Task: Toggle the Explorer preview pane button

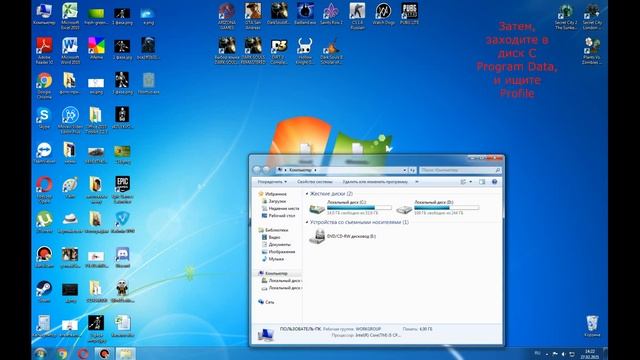Action: (482, 182)
